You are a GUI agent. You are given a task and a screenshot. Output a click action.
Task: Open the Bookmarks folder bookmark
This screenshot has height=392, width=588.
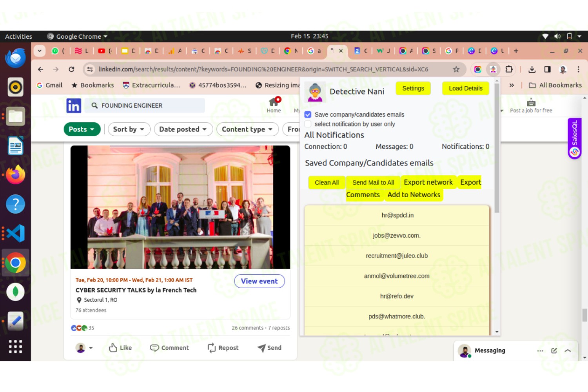point(93,85)
